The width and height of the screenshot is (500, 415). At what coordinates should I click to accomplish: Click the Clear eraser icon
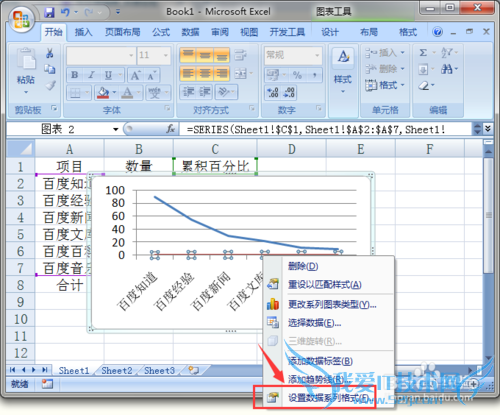[424, 86]
